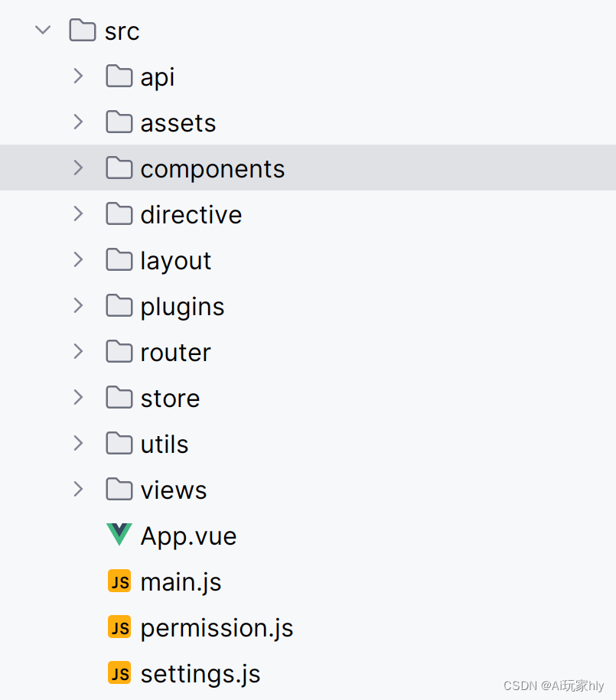Select the main.js file name
Viewport: 616px width, 700px height.
[181, 582]
